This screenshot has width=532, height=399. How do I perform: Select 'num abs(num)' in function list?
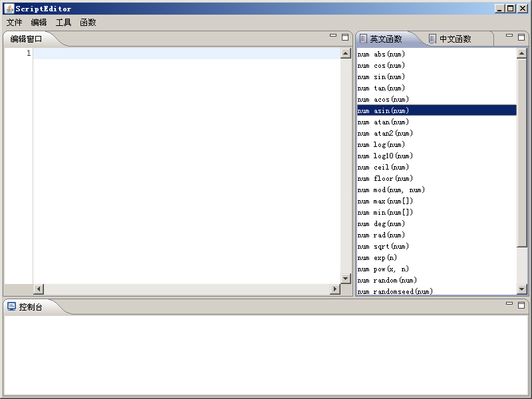point(437,55)
